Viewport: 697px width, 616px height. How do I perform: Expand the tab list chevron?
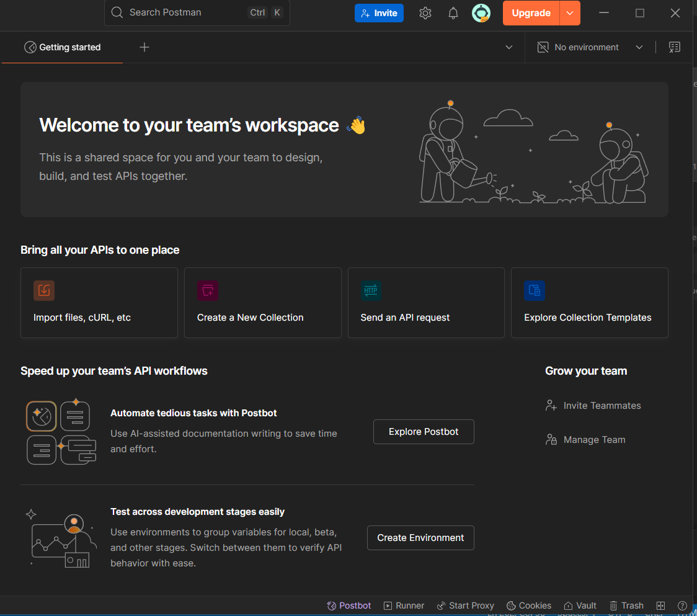click(509, 47)
